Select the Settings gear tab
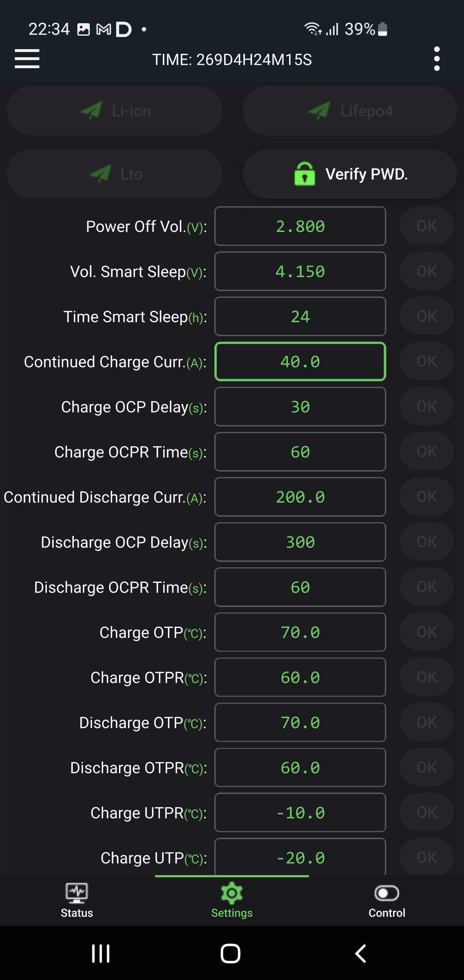 (232, 900)
